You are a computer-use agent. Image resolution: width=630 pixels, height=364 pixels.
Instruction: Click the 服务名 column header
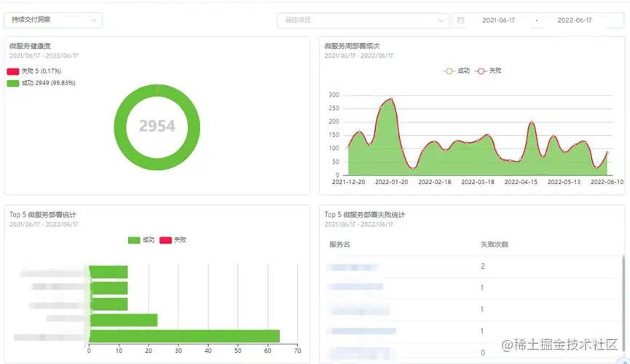tap(339, 245)
